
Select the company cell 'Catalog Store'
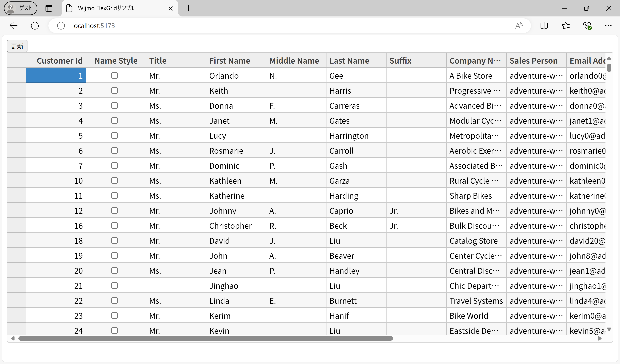click(x=476, y=240)
